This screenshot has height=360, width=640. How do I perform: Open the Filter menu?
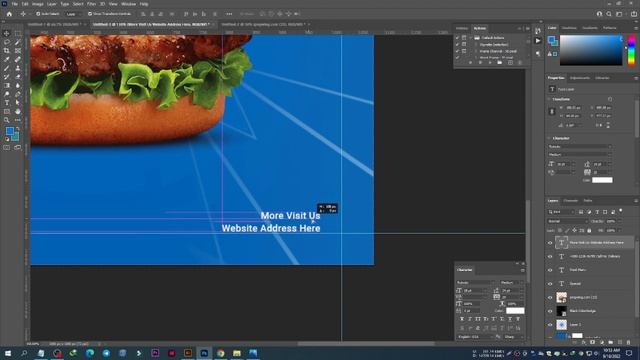91,4
